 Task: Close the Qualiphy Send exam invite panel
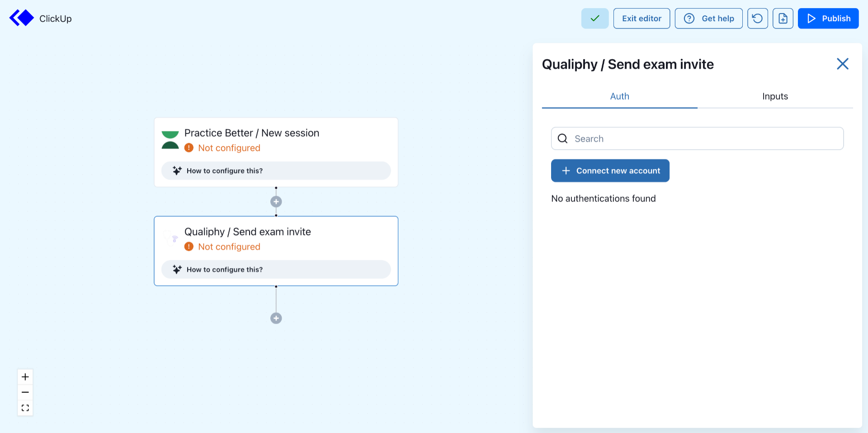[842, 64]
